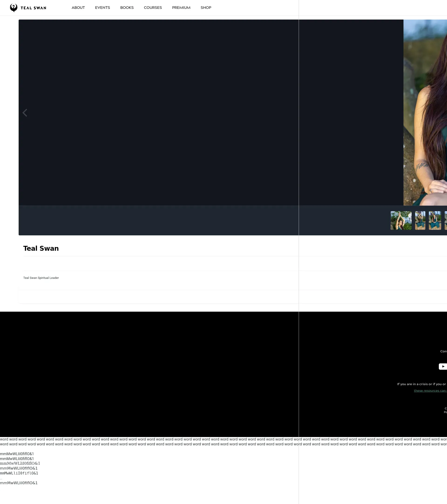This screenshot has width=447, height=504.
Task: Select COURSES in the top navigation
Action: tap(153, 8)
